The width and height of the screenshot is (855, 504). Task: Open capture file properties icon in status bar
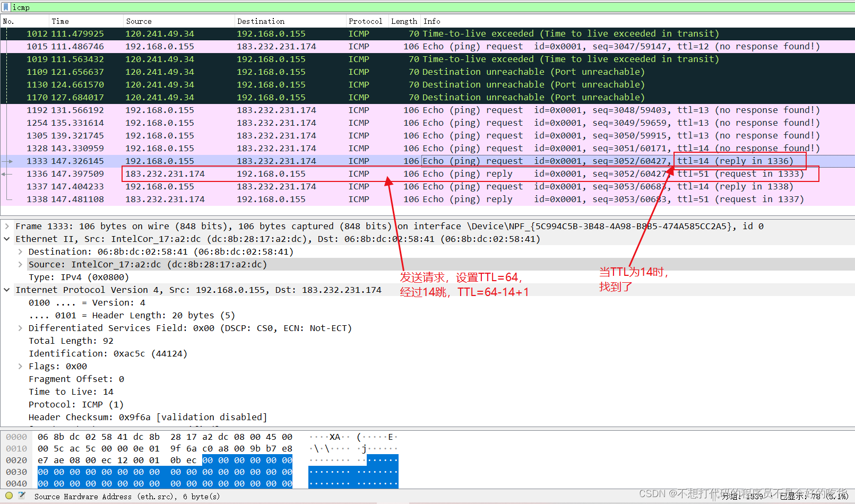[22, 496]
